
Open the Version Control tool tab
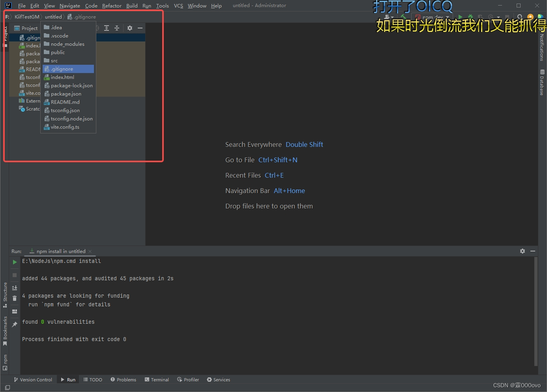pos(33,380)
